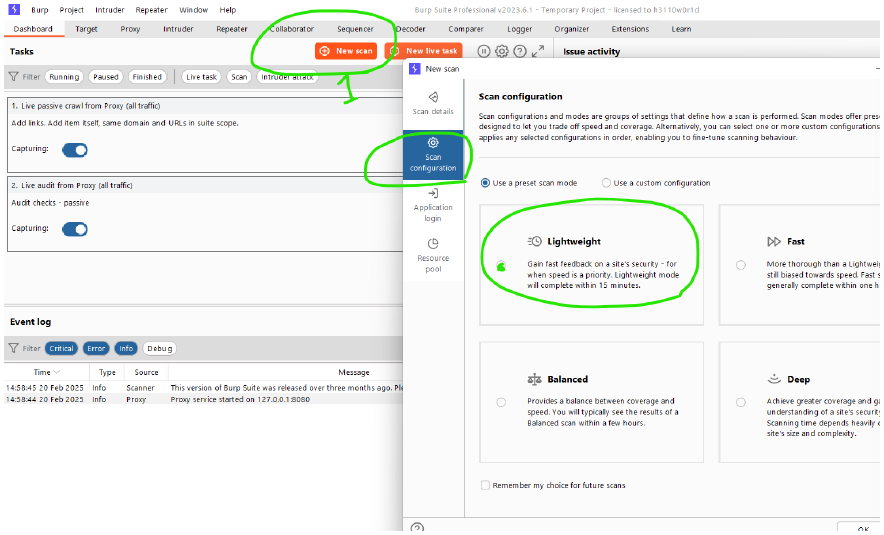Choose the Fast scan mode radio button

[741, 265]
